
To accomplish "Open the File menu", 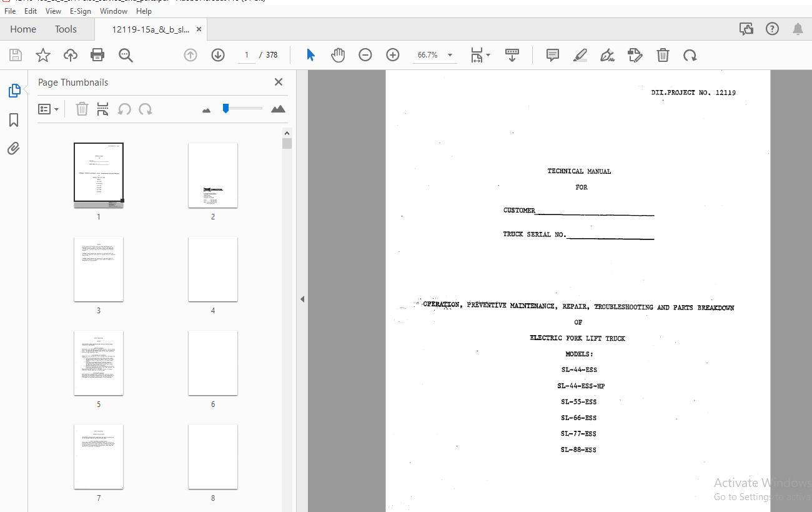I will click(11, 11).
